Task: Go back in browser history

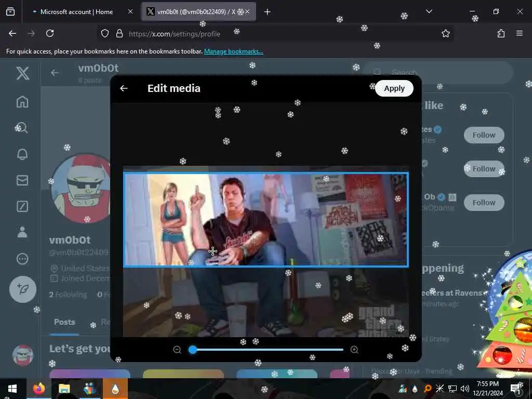Action: pos(12,33)
